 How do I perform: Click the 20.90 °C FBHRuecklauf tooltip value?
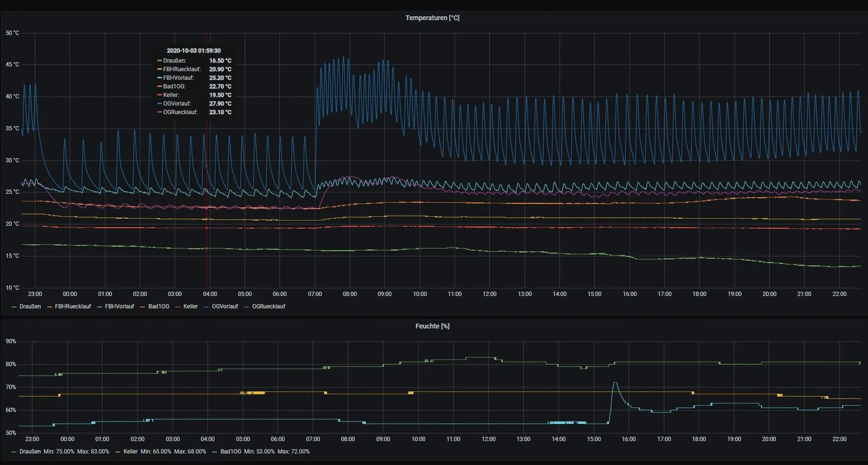coord(220,69)
